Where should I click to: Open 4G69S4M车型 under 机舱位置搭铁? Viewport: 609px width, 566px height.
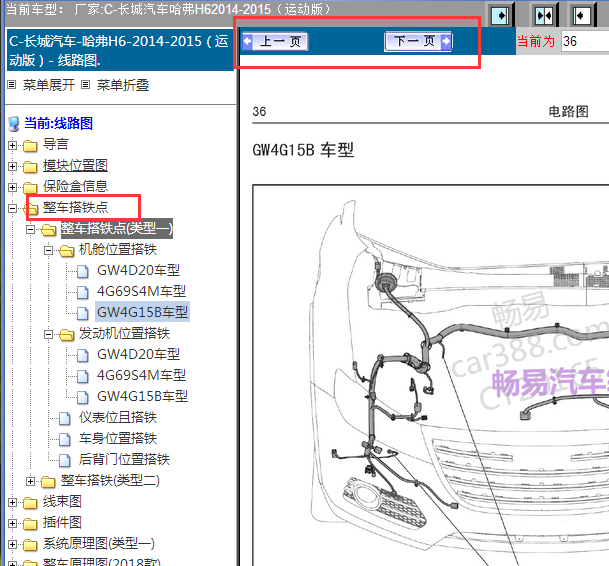pyautogui.click(x=141, y=291)
